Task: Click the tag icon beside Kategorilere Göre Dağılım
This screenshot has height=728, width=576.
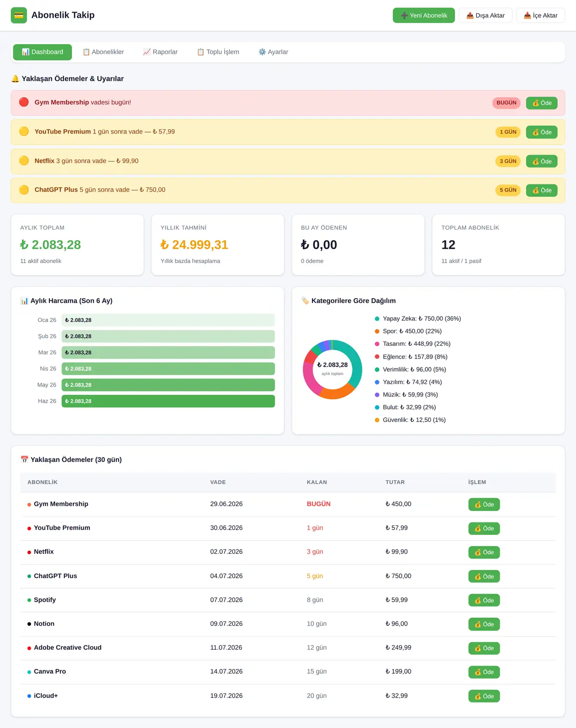Action: tap(305, 301)
